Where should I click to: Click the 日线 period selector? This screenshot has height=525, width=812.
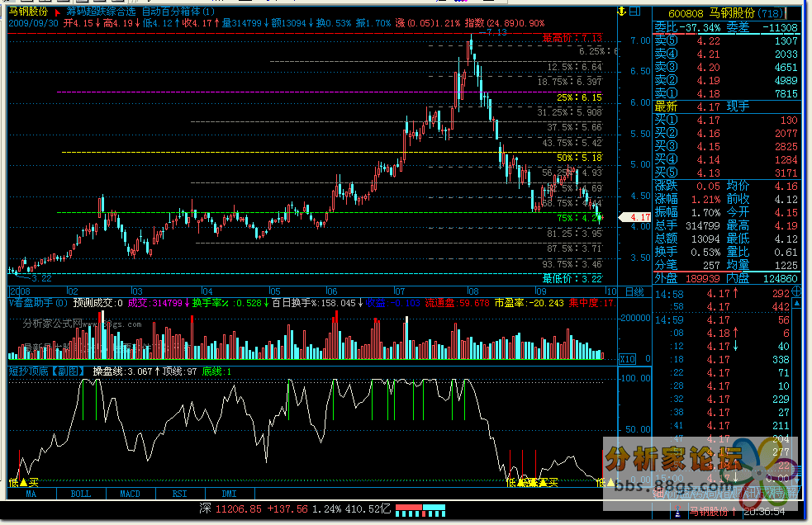(634, 291)
